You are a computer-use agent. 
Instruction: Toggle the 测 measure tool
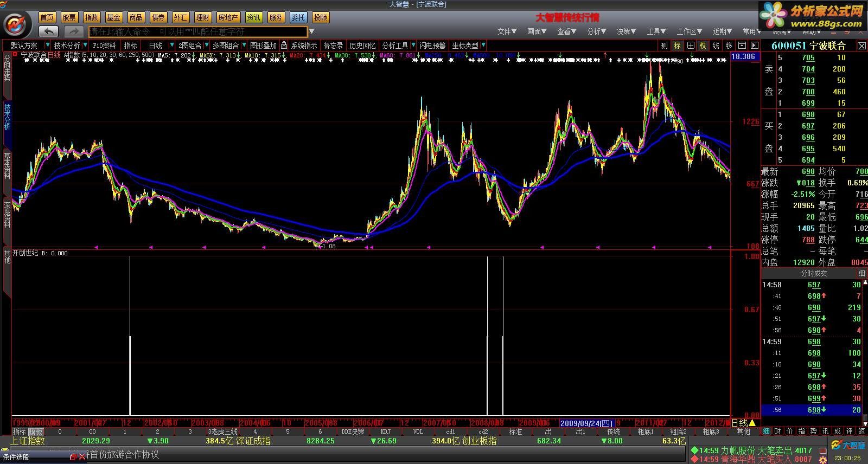pyautogui.click(x=665, y=46)
